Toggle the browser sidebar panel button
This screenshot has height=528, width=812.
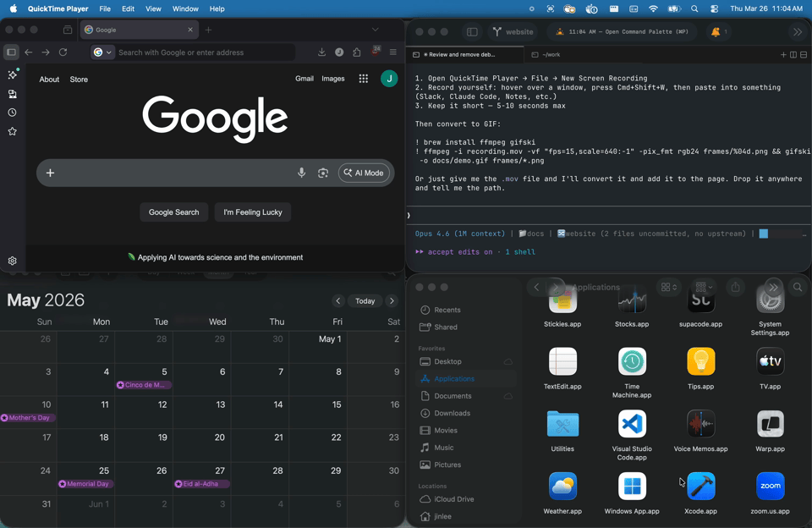11,52
